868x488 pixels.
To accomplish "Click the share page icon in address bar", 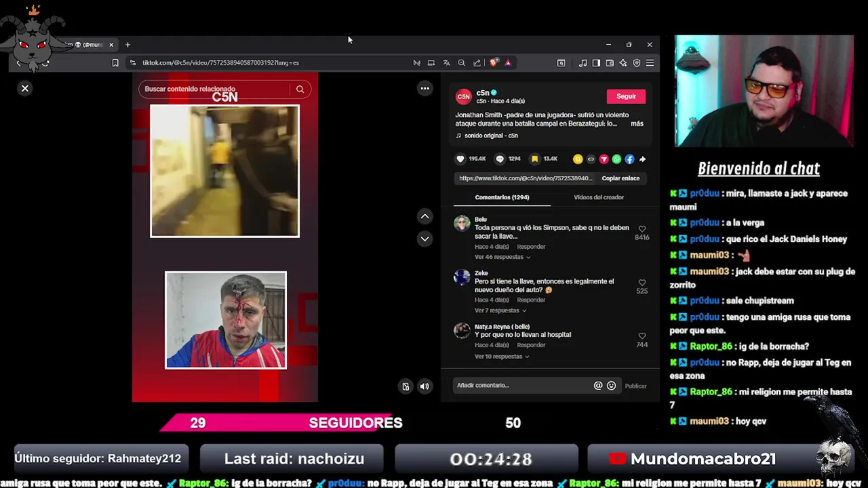I will click(477, 63).
